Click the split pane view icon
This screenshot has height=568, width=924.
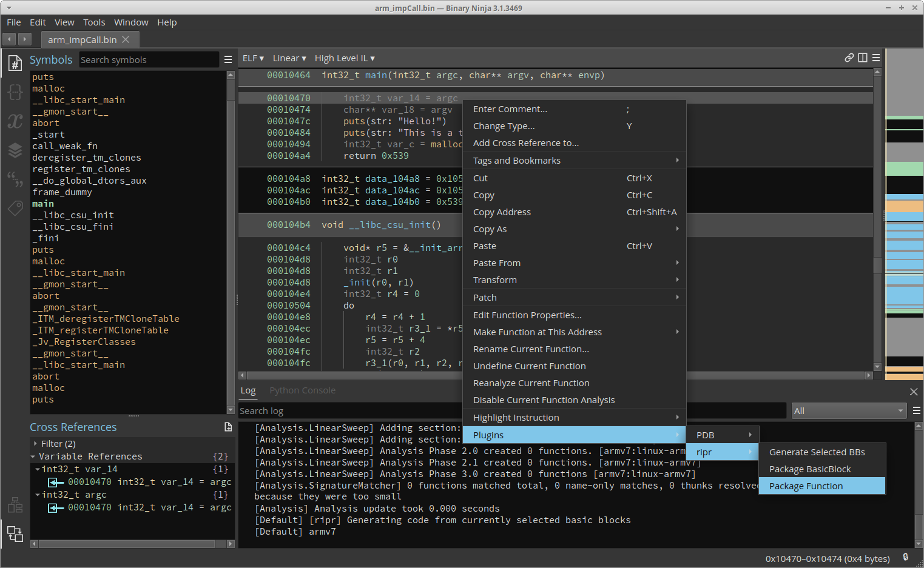coord(862,58)
